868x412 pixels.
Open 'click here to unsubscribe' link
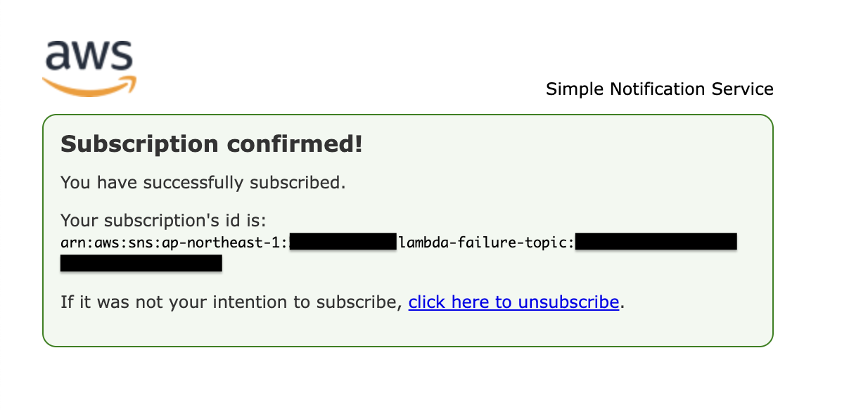(513, 302)
